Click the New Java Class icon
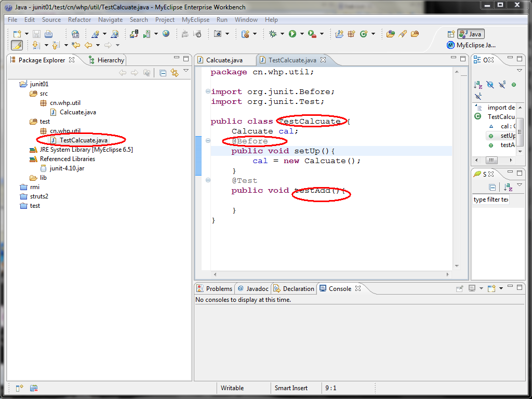The width and height of the screenshot is (532, 399). [x=364, y=34]
